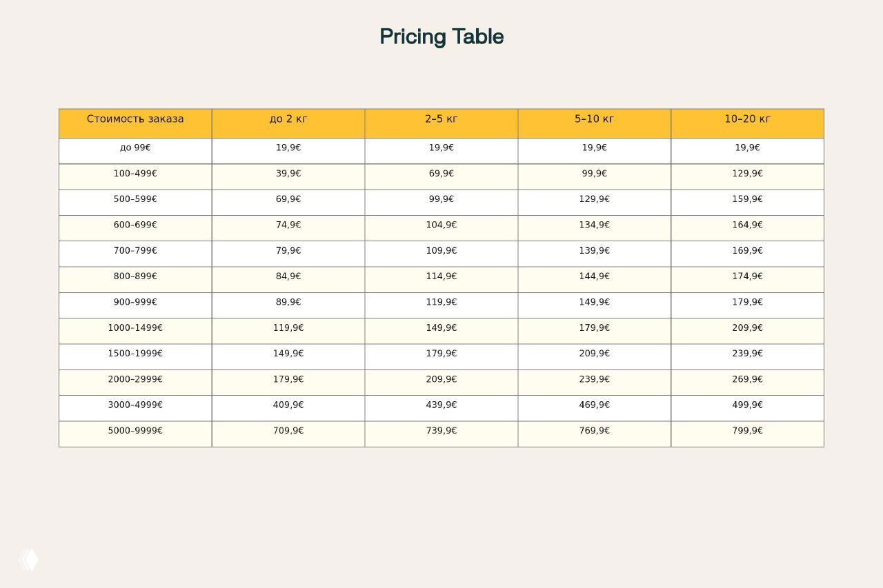Click the 174,9€ price cell
The height and width of the screenshot is (588, 883).
(x=747, y=276)
